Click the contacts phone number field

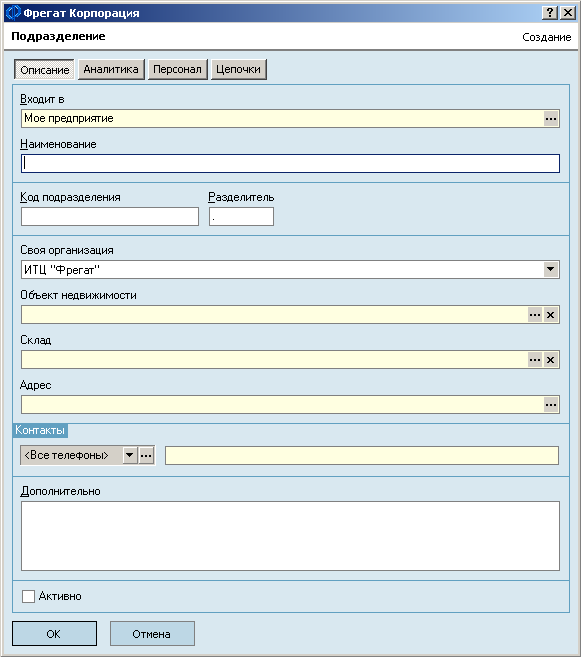pyautogui.click(x=362, y=455)
